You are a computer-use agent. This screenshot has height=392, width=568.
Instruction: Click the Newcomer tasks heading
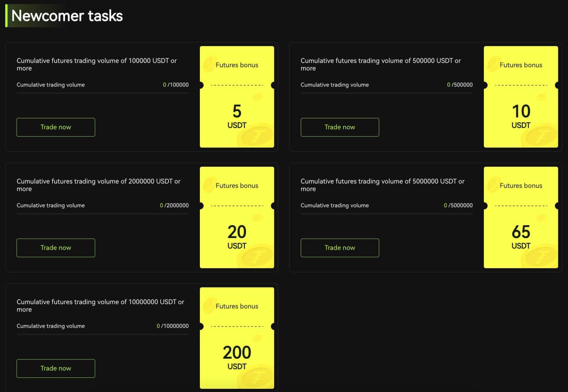pos(67,16)
